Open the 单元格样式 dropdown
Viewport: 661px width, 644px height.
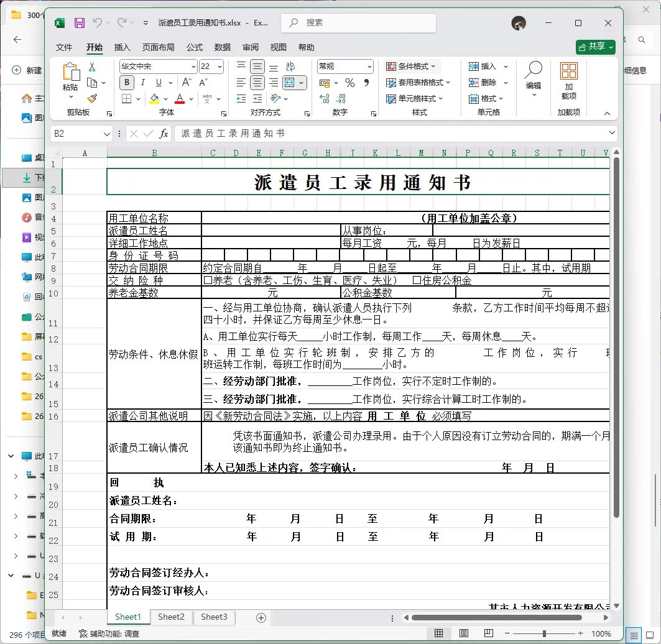[x=414, y=99]
